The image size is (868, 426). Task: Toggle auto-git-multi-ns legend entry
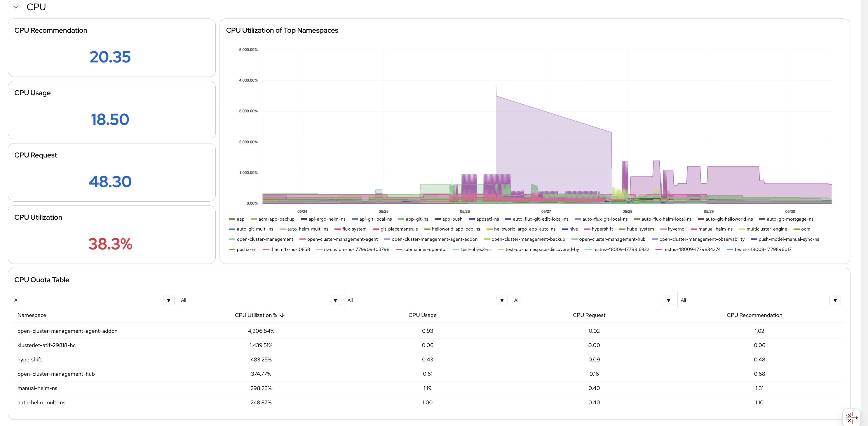point(251,229)
